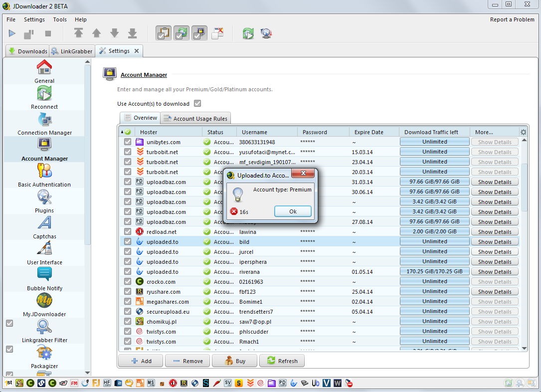Click Ok in the Uploaded.to dialog

293,211
